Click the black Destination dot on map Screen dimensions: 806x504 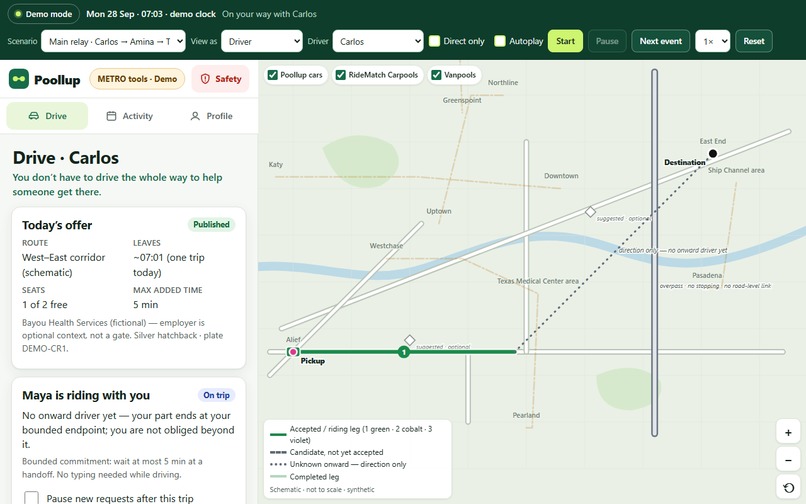pos(712,153)
